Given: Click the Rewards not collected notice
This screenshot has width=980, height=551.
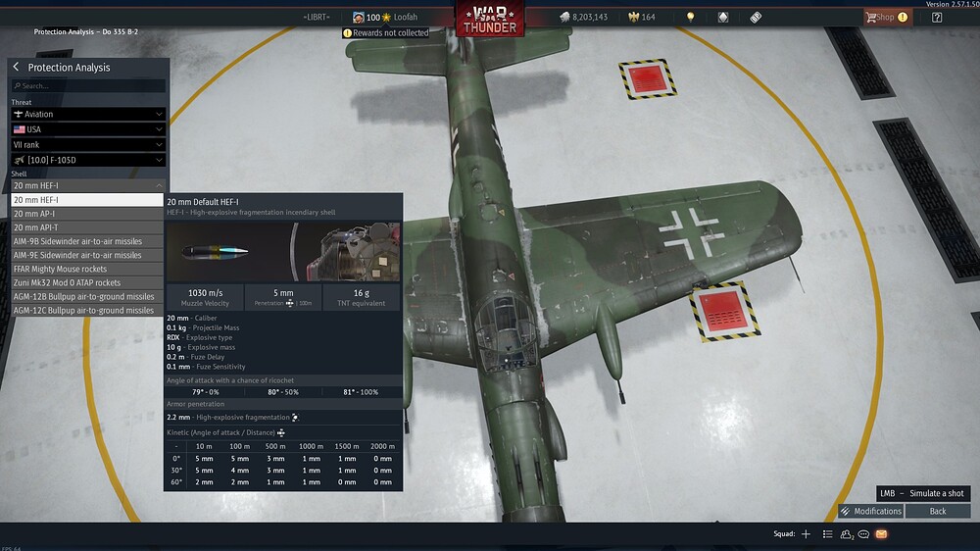Looking at the screenshot, I should (x=385, y=32).
